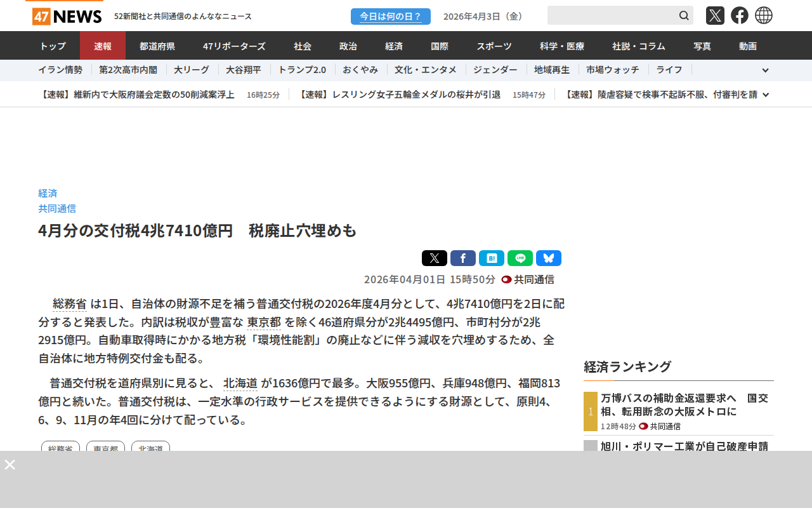Click the blue 共同通信 source link above the title
The image size is (812, 508).
[x=57, y=208]
